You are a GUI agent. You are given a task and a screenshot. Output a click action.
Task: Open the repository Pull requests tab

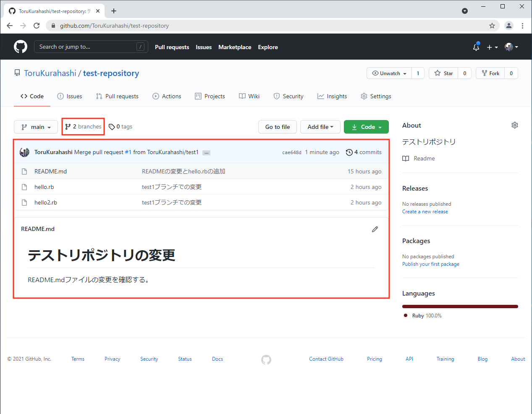(x=117, y=96)
